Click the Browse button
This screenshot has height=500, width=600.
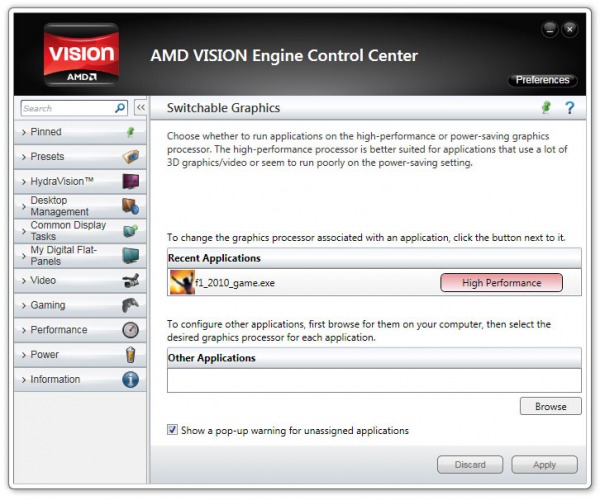[550, 407]
